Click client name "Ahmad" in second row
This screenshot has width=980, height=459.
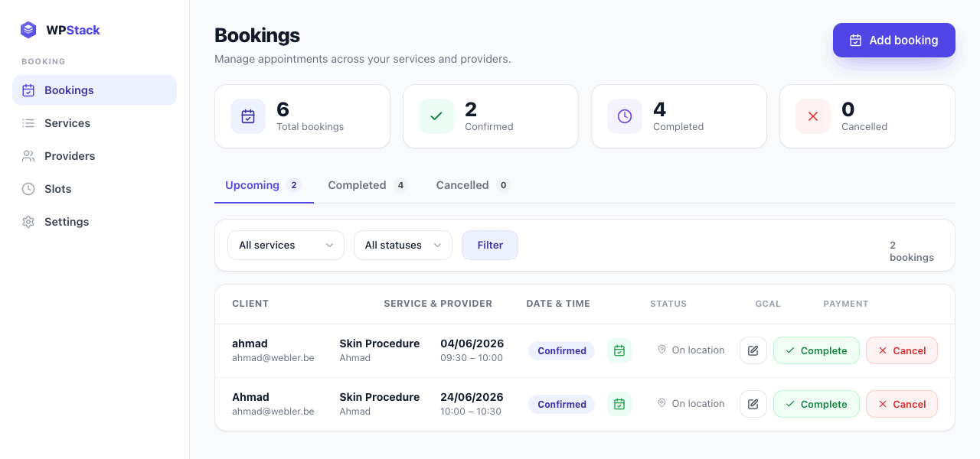tap(250, 397)
